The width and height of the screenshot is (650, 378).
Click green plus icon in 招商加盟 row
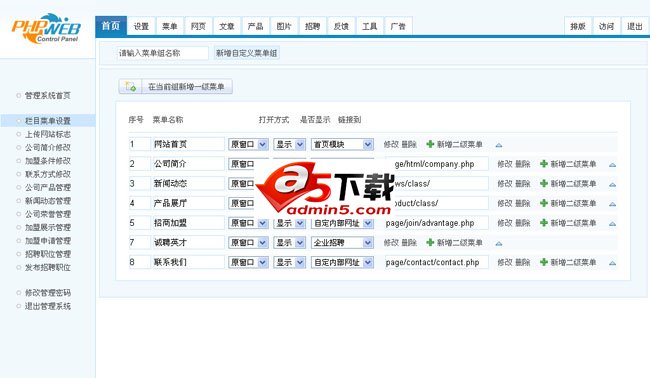pos(544,223)
